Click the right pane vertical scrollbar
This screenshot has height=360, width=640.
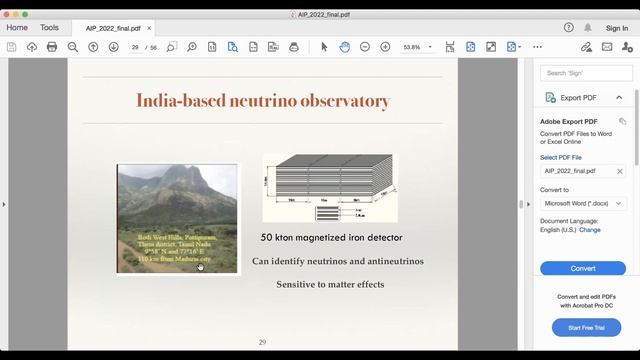coord(636,127)
